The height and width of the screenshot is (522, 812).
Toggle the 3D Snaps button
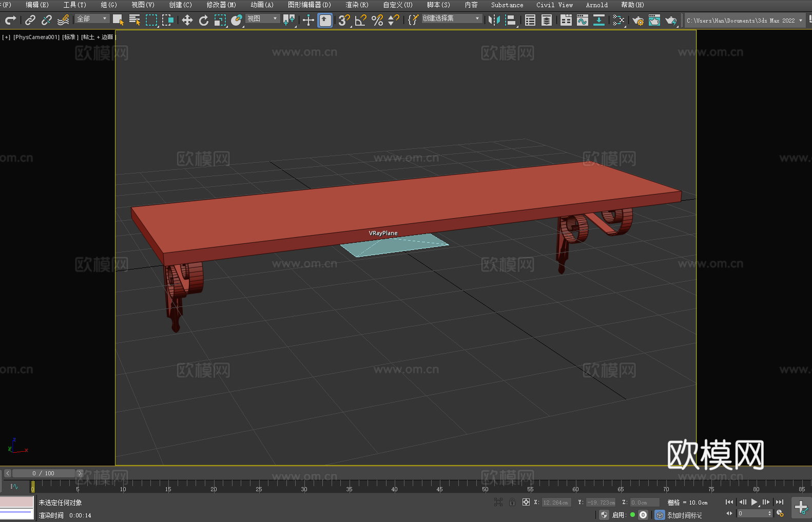pyautogui.click(x=344, y=20)
